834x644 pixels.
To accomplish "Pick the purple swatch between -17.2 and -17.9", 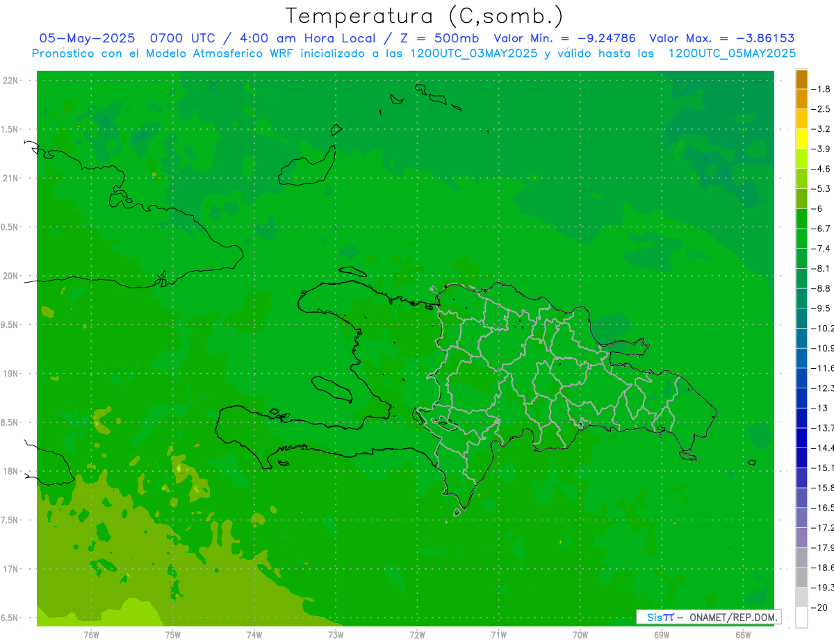I will pyautogui.click(x=801, y=538).
